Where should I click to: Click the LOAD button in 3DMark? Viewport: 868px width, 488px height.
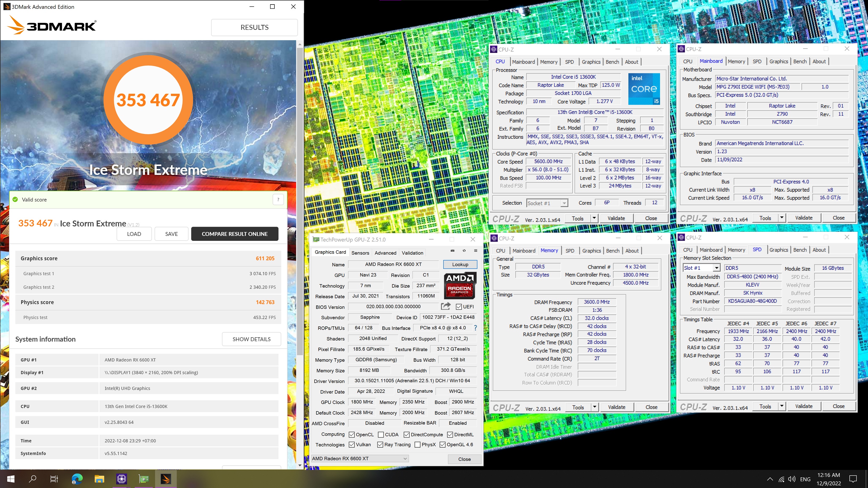134,234
